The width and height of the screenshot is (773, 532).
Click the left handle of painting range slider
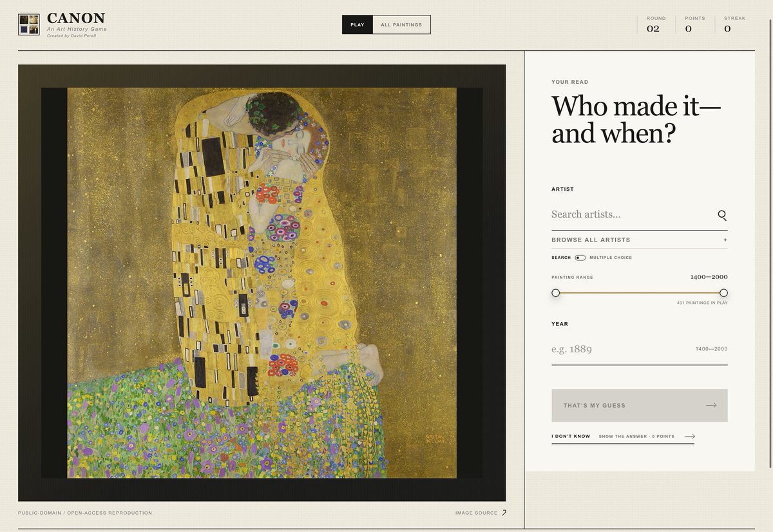click(555, 292)
